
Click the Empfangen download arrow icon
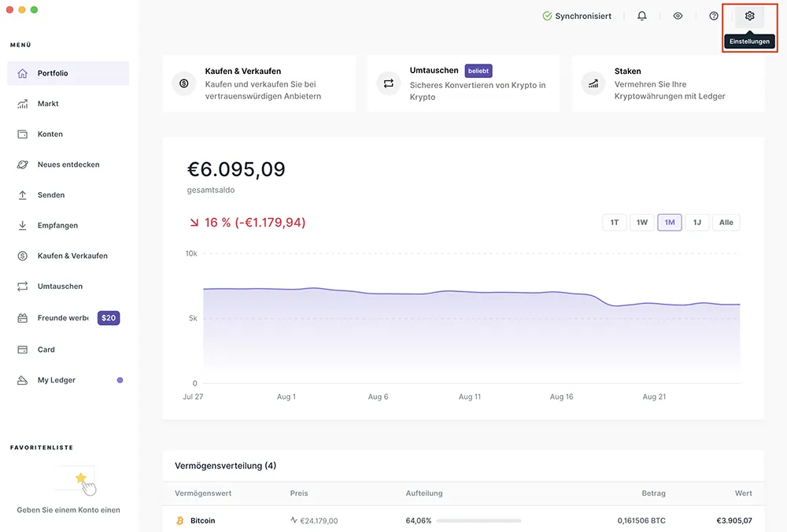(23, 225)
